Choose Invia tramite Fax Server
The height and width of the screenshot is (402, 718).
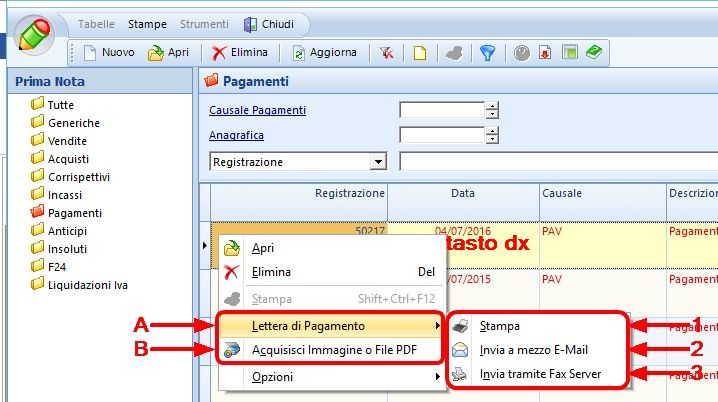point(537,374)
